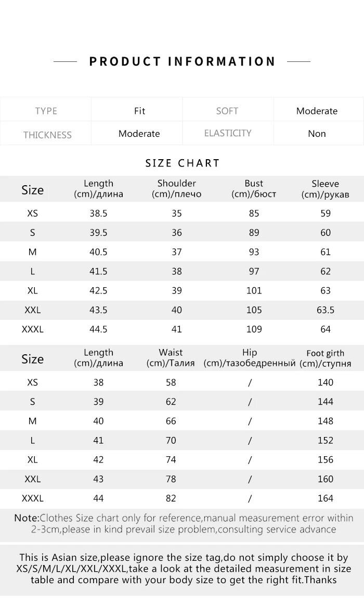
Task: Click the Non elasticity value
Action: tap(317, 134)
